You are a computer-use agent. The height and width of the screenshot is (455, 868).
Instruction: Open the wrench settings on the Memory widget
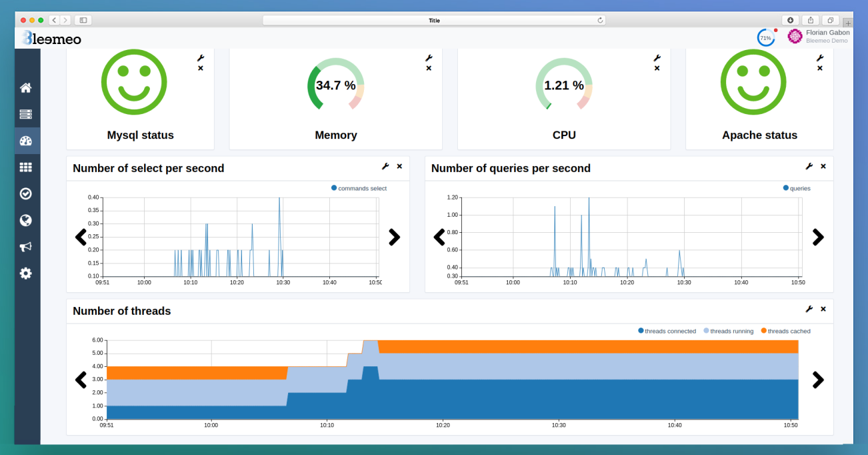(428, 58)
